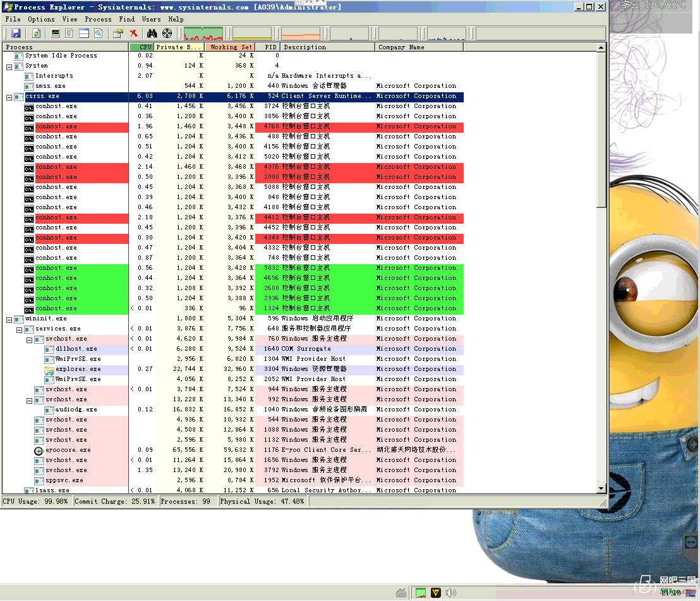Select WmiPrvSE.exe row PID 2052

[x=233, y=379]
